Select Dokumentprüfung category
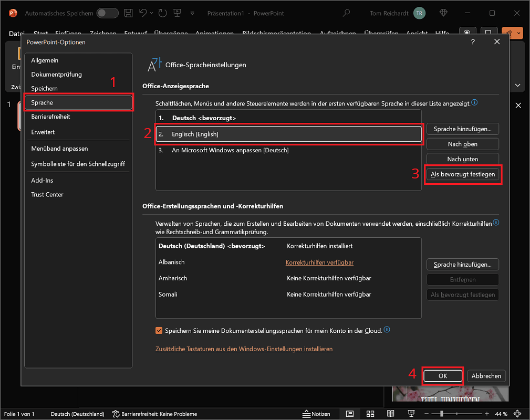 [x=78, y=75]
